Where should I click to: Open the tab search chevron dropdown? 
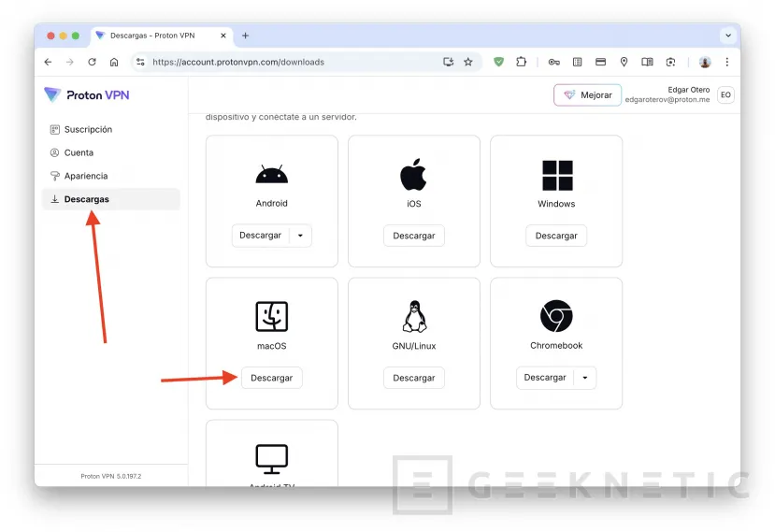[727, 36]
